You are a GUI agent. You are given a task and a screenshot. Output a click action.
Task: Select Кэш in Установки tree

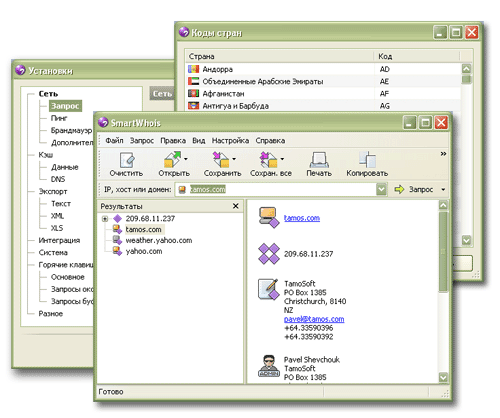[46, 155]
